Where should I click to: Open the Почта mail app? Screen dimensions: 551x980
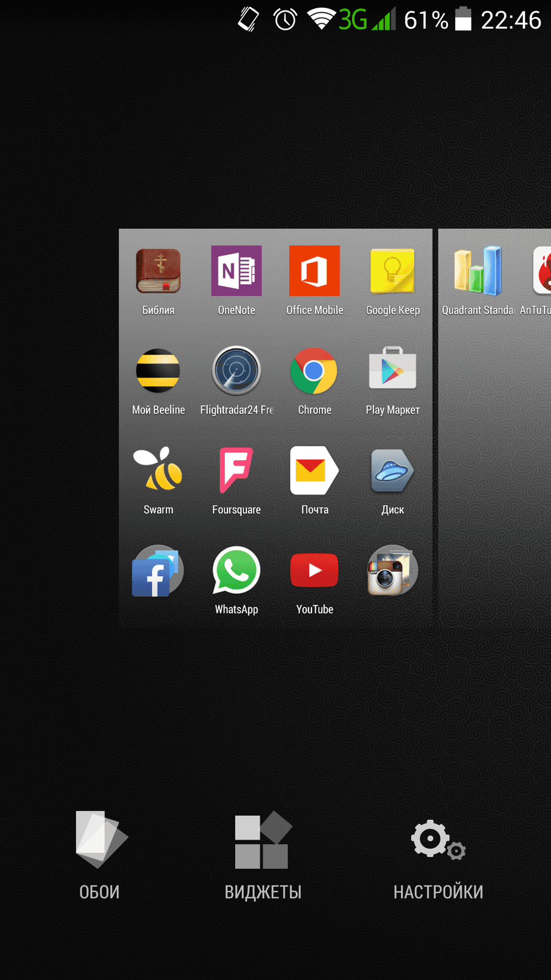(314, 470)
